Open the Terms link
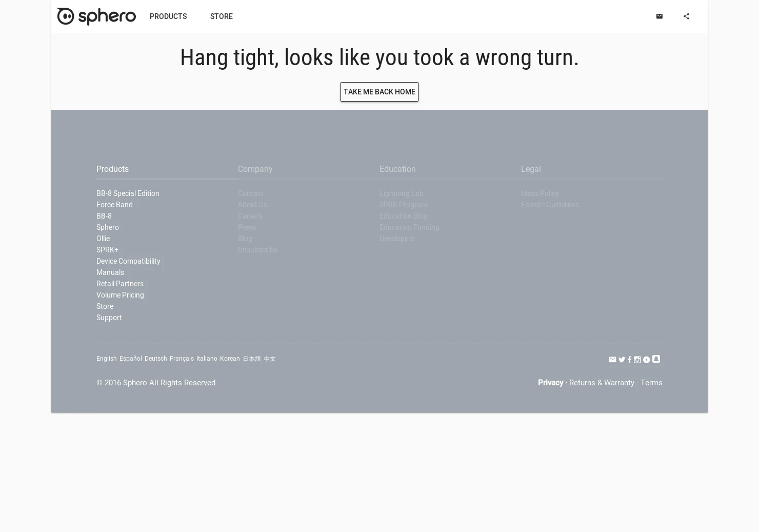 tap(651, 383)
